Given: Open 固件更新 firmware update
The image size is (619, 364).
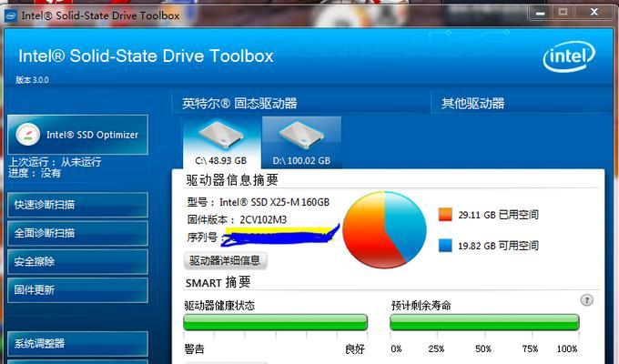Looking at the screenshot, I should click(x=77, y=289).
